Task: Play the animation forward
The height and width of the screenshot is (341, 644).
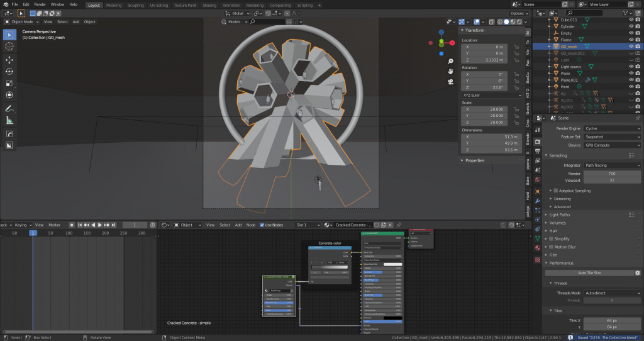Action: 100,225
